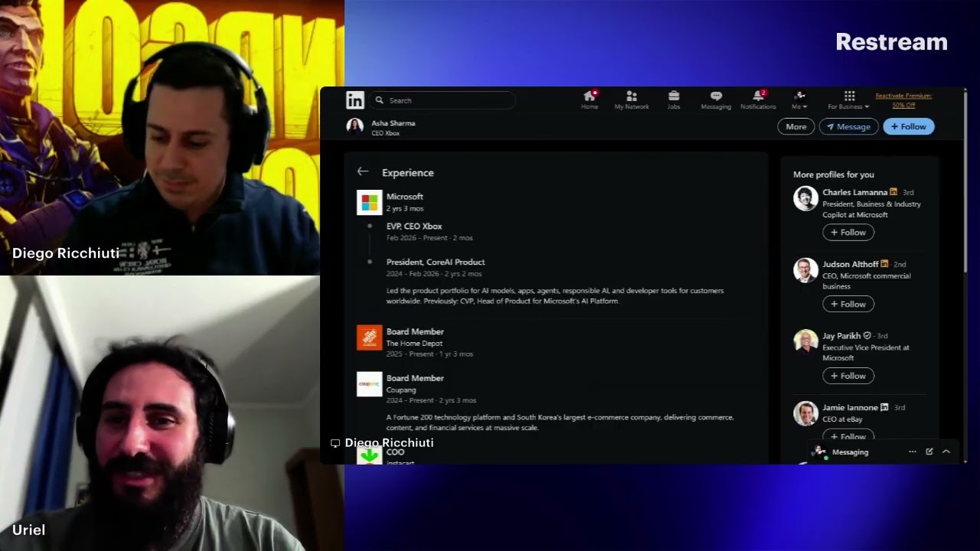Viewport: 980px width, 551px height.
Task: Click Diego Ricchiuti's webcam feed
Action: point(160,138)
